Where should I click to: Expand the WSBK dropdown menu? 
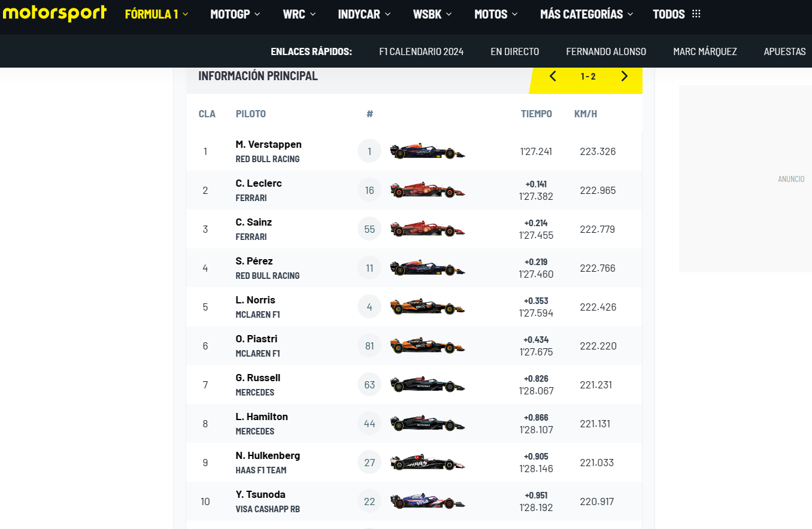[x=432, y=14]
